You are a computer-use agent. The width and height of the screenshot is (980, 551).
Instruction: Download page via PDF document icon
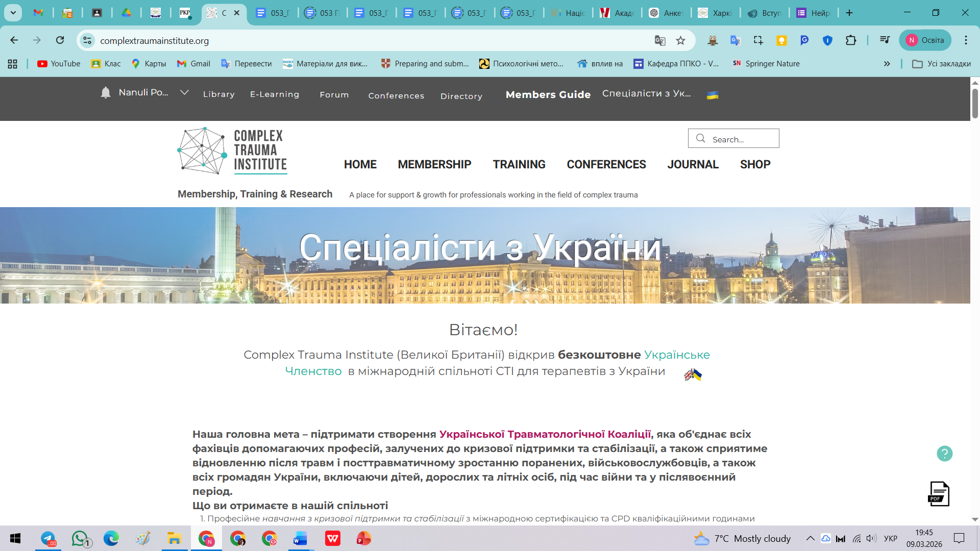point(938,494)
